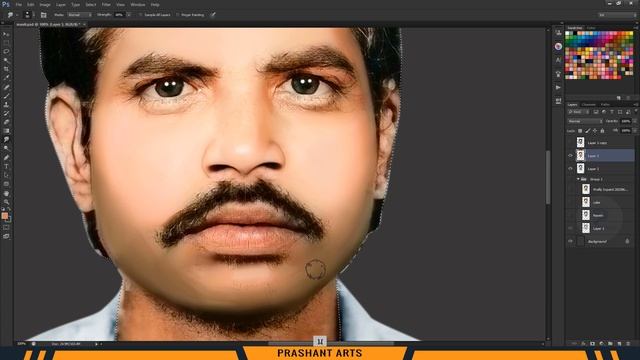This screenshot has width=640, height=360.
Task: Add a layer mask icon
Action: [x=593, y=344]
